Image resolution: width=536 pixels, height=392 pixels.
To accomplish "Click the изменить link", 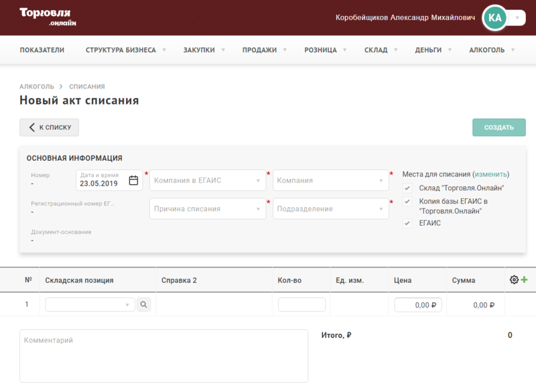I will 490,174.
